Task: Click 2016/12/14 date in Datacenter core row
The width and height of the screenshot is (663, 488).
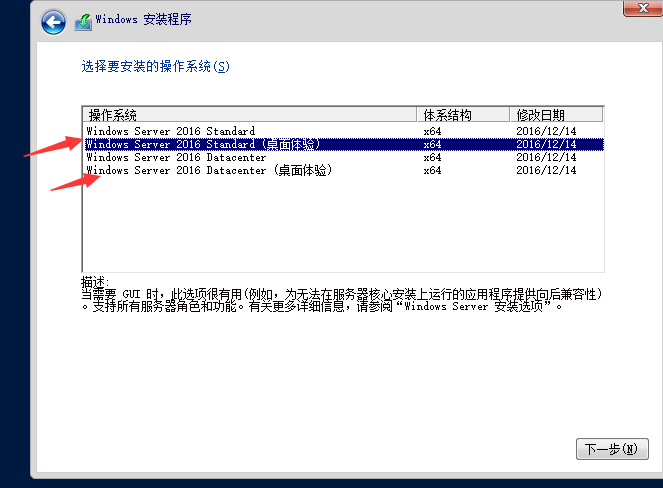Action: [x=546, y=157]
